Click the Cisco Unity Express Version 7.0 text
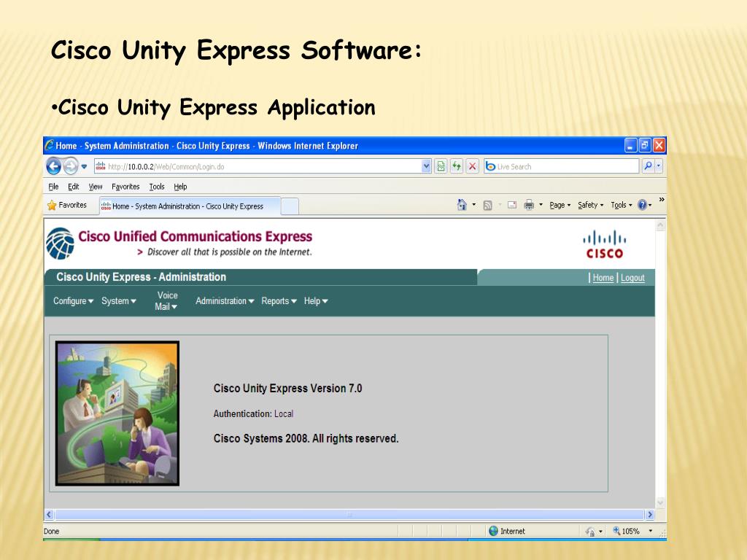 click(x=287, y=389)
